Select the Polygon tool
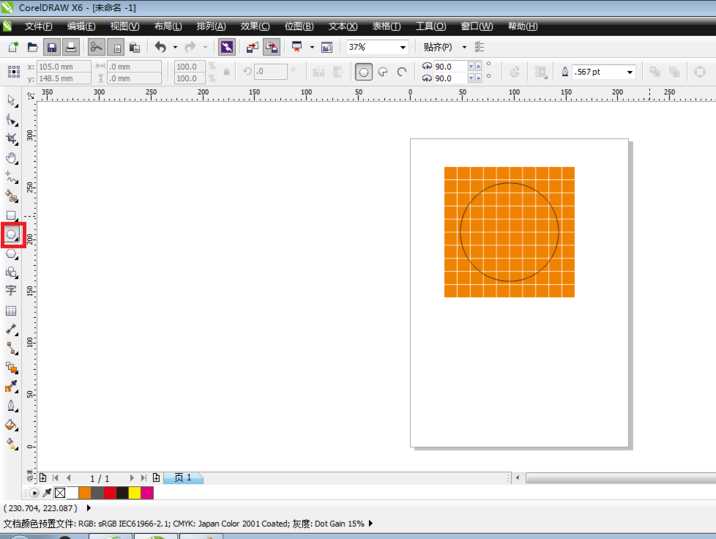 point(12,254)
